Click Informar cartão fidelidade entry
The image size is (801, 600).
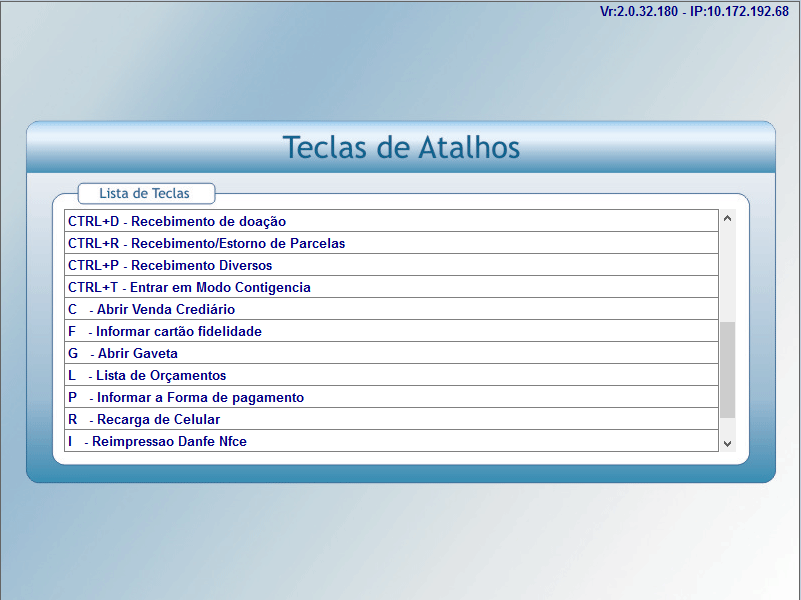point(391,331)
